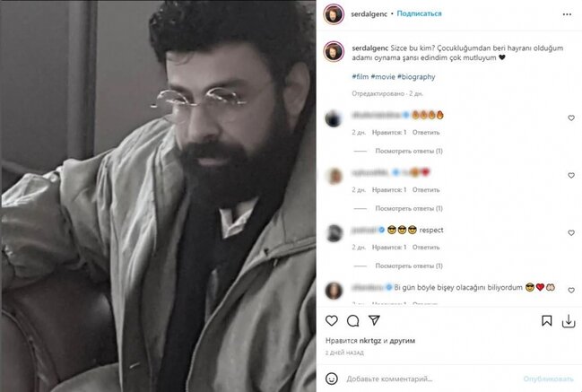
Task: Like the 'respect' comment
Action: tap(571, 232)
